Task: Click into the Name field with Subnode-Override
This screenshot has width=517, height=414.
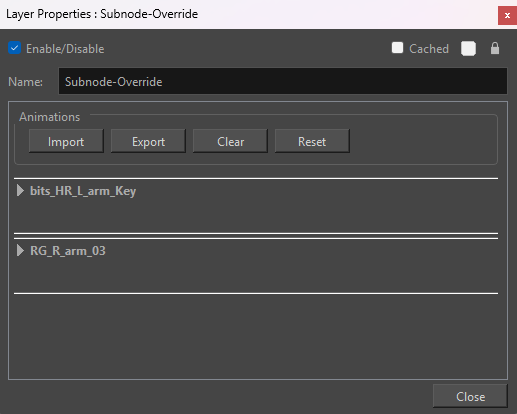Action: tap(283, 81)
